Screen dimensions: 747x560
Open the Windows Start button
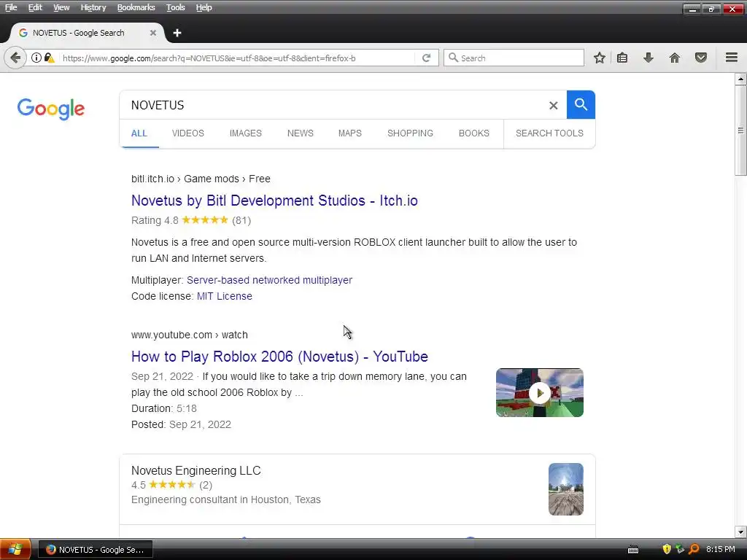point(16,550)
